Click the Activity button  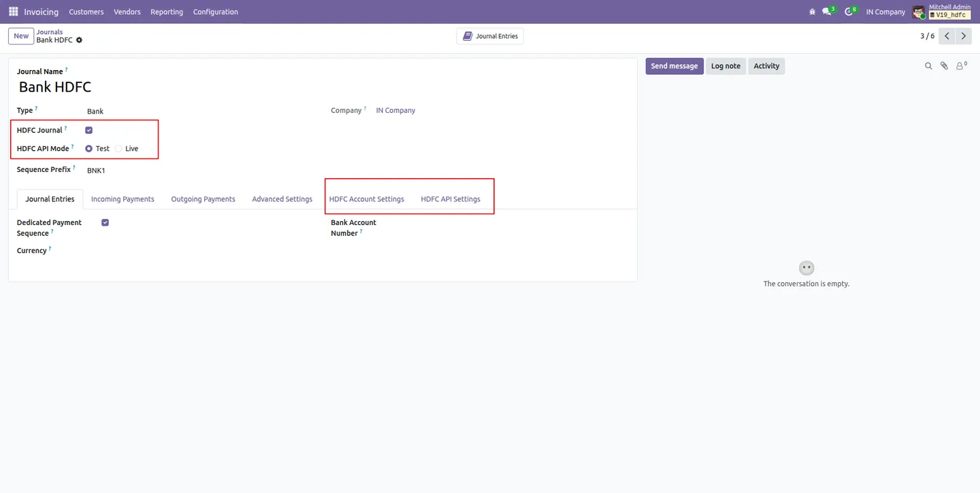tap(766, 66)
